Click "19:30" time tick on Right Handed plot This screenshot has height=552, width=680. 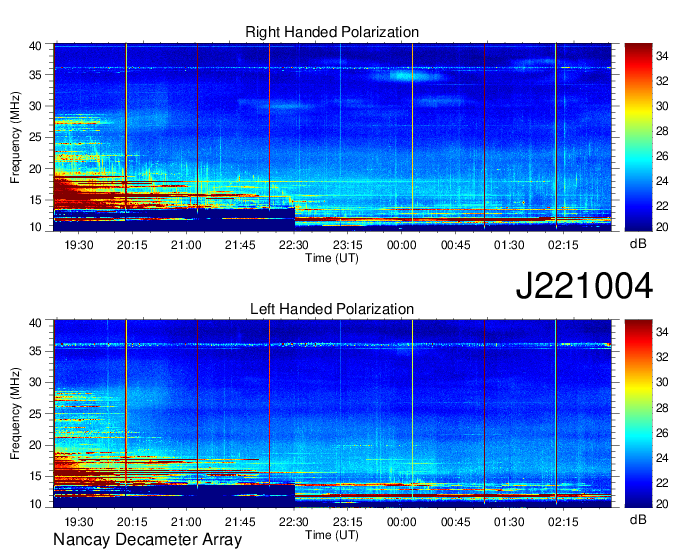point(79,245)
